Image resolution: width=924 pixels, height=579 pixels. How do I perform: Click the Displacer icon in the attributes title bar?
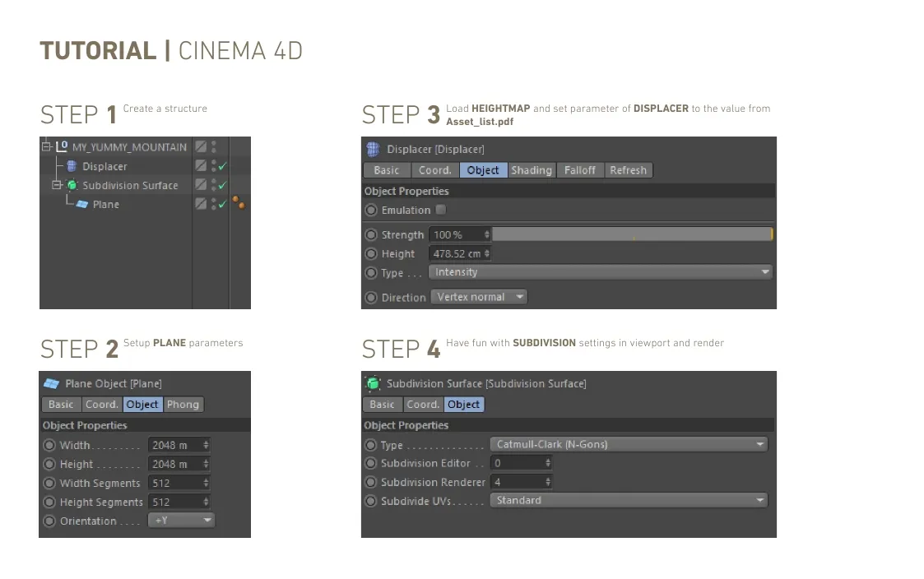[371, 149]
